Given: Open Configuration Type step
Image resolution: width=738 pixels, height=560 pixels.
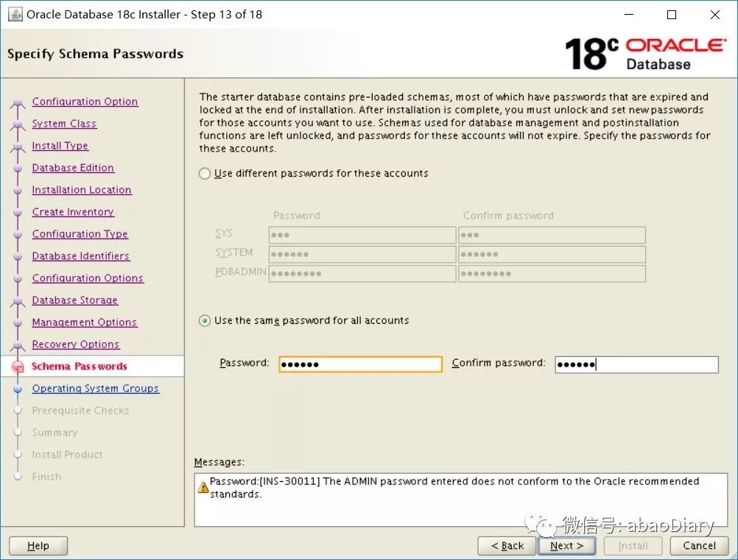Looking at the screenshot, I should pyautogui.click(x=80, y=234).
